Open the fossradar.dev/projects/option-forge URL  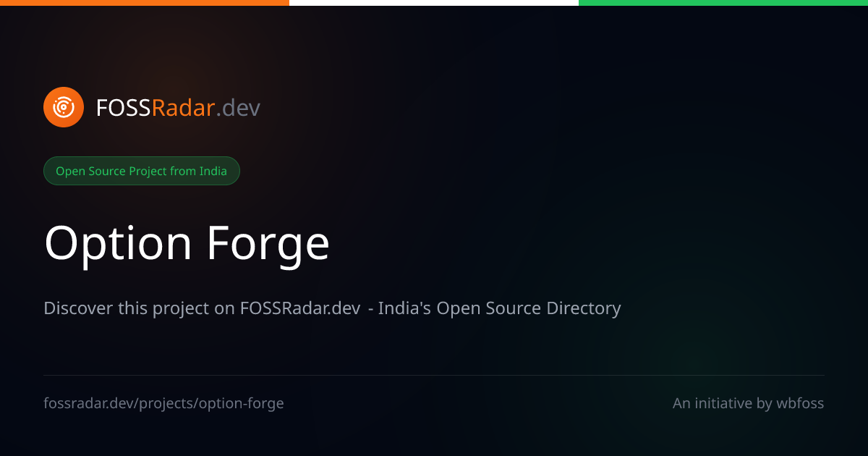[163, 403]
